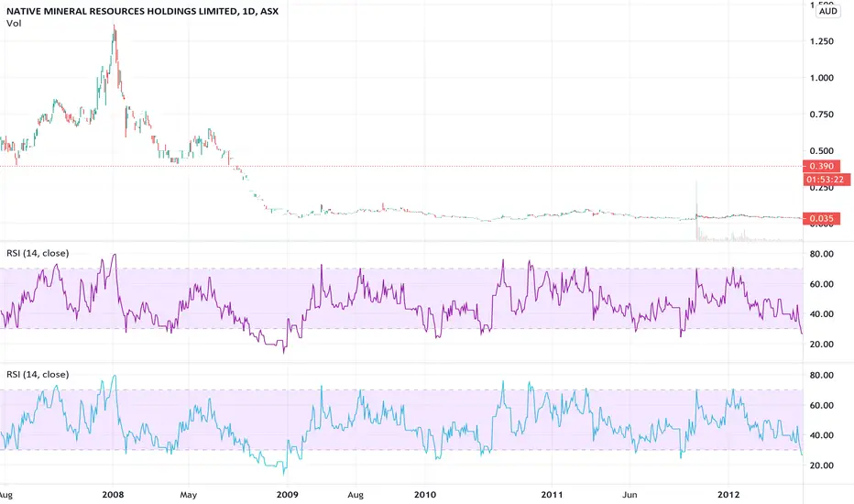Click the tall volume spike before 2012
Screen dimensions: 854x504
coord(696,210)
